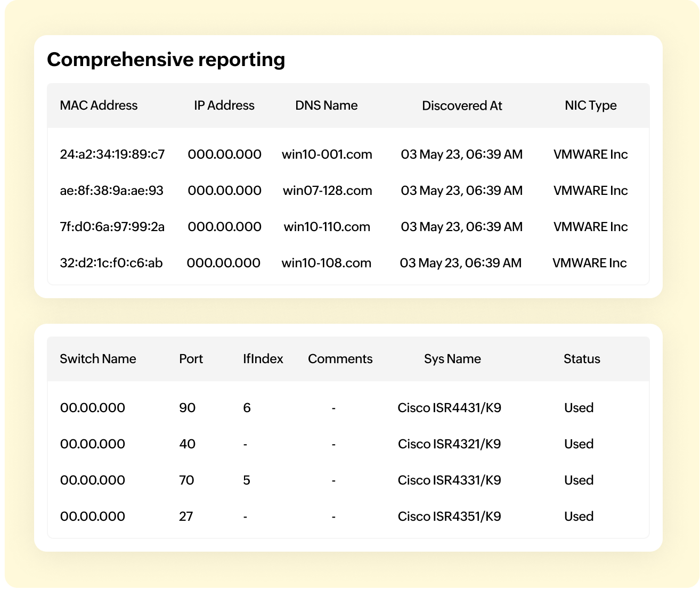Select MAC address 24:a2:34:19:89:c7
This screenshot has width=700, height=590.
click(x=112, y=154)
